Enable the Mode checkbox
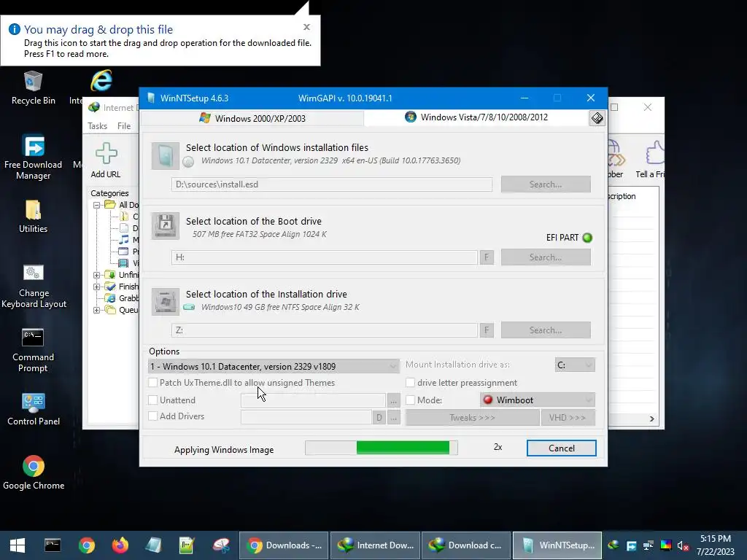This screenshot has width=747, height=560. [410, 400]
